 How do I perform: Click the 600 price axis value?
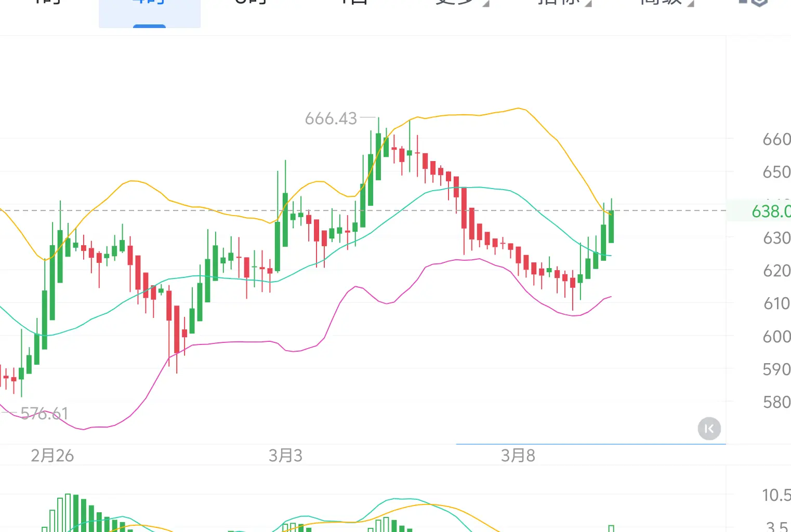coord(776,337)
